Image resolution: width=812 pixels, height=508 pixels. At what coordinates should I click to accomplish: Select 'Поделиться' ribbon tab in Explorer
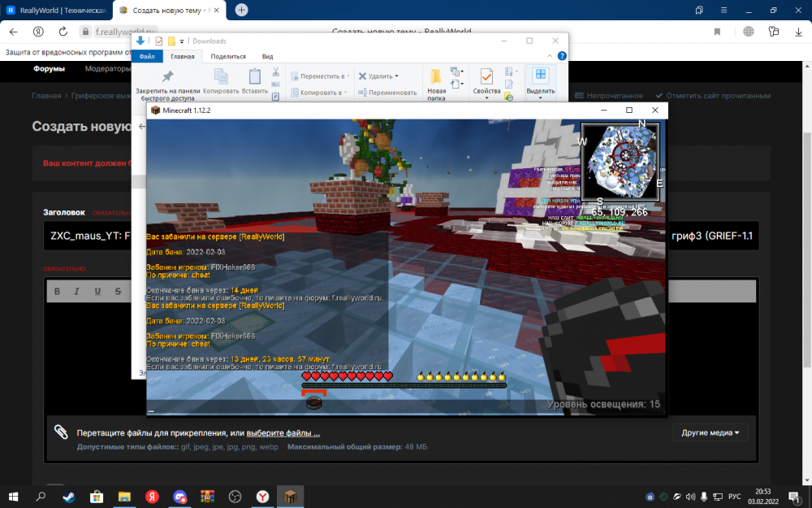coord(228,56)
